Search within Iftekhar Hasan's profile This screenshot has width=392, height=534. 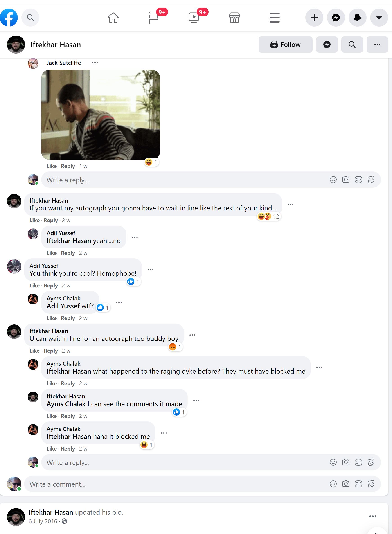352,45
